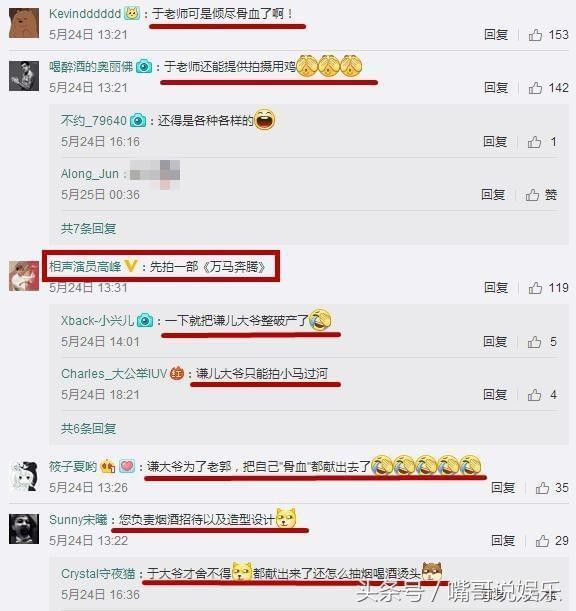Screen dimensions: 576x611
Task: Reply to Xback-小兴儿's comment
Action: click(x=495, y=342)
